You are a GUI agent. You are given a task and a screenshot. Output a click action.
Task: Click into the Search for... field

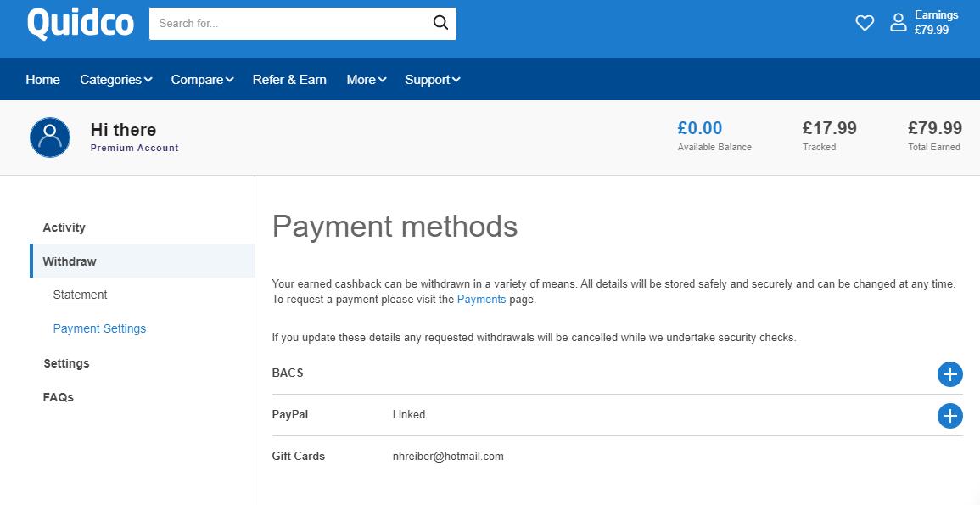point(288,23)
